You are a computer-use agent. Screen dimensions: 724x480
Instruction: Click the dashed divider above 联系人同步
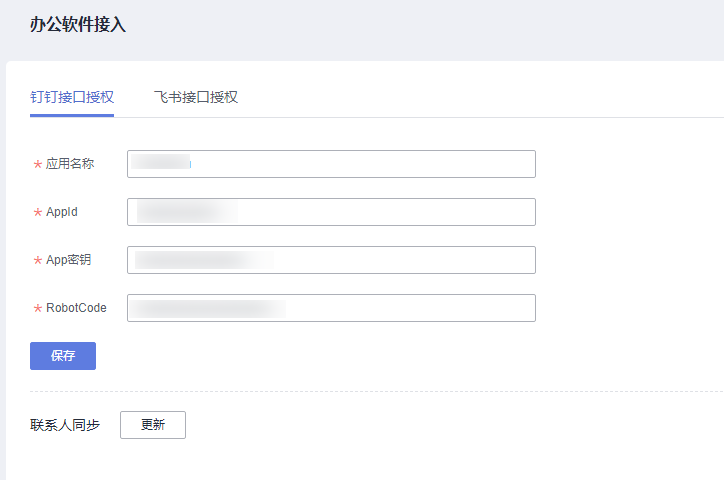377,391
